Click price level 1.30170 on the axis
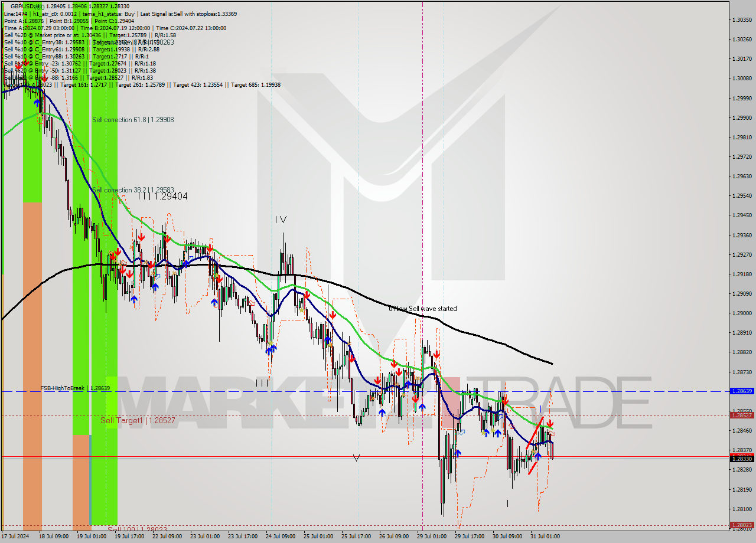Screen dimensions: 756x543 point(742,59)
